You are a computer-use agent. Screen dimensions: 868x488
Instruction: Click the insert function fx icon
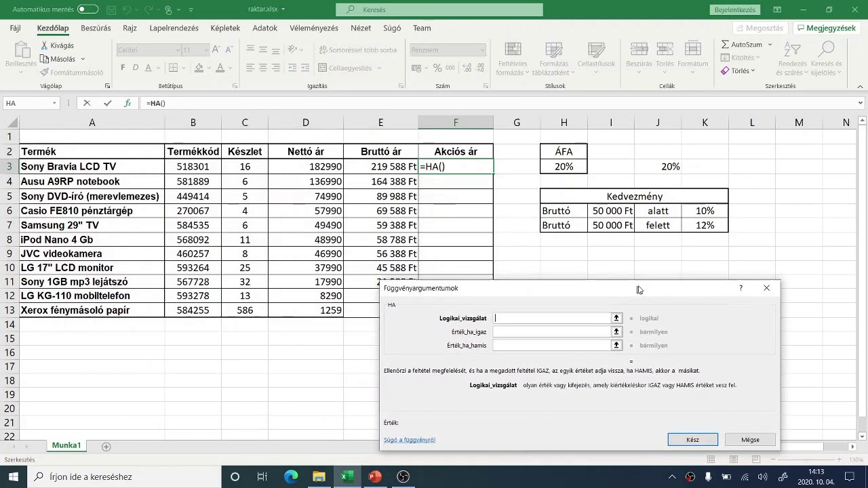tap(127, 103)
